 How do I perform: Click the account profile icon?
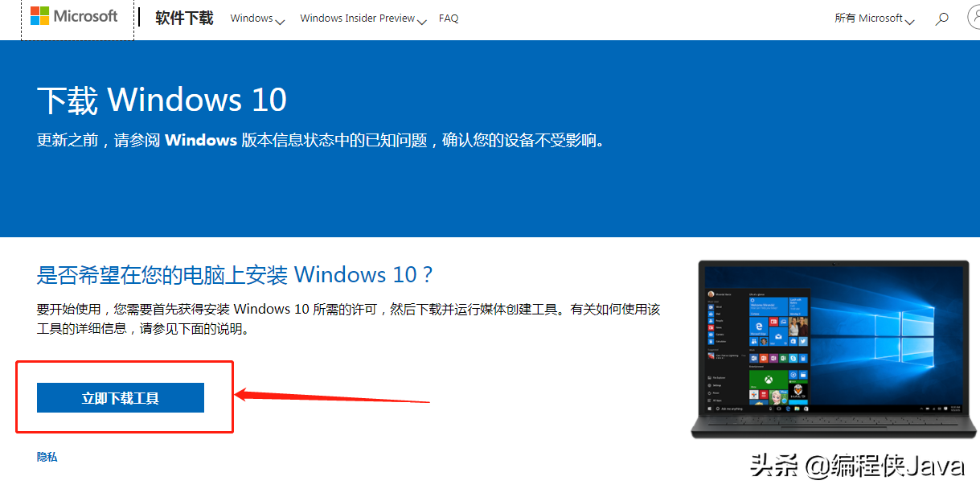coord(972,17)
